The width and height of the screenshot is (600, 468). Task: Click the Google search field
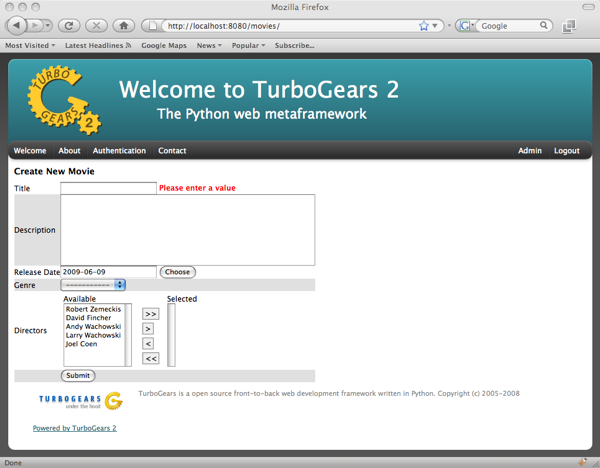click(x=509, y=26)
